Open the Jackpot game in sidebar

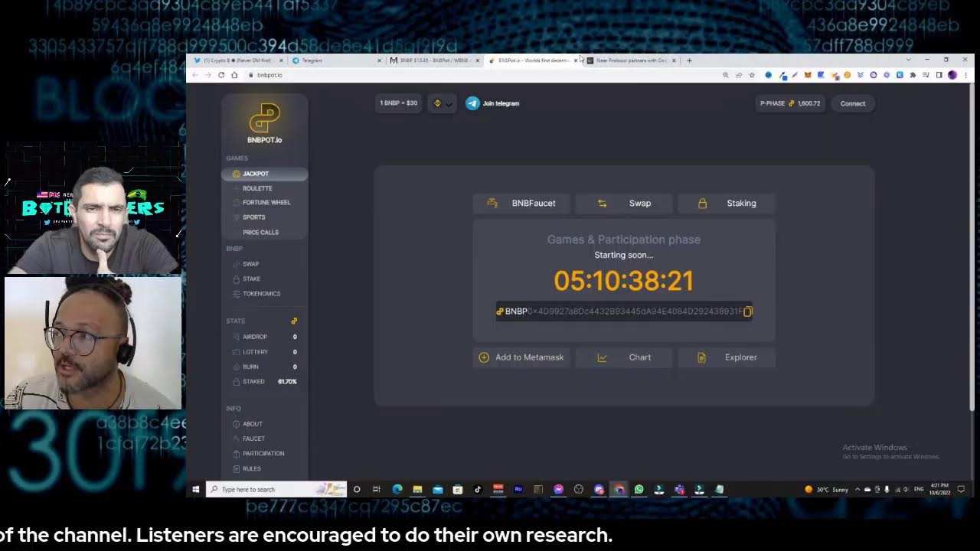click(264, 174)
